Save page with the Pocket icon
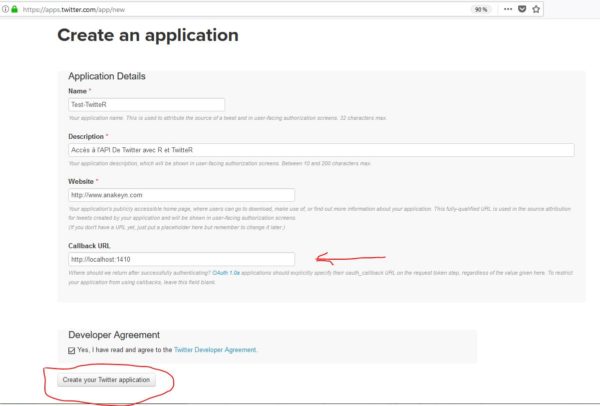 point(522,9)
